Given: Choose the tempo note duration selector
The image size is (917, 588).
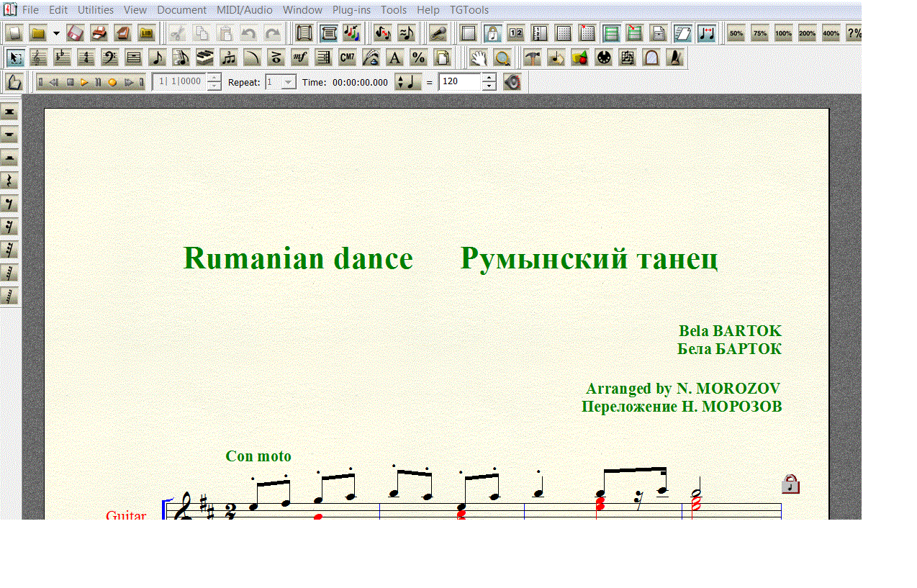Looking at the screenshot, I should [408, 82].
